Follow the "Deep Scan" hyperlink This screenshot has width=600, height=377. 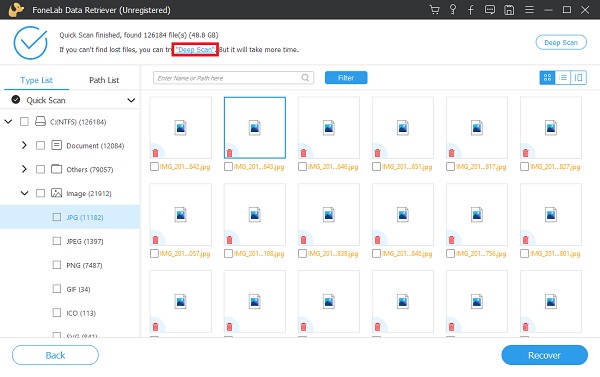[x=195, y=49]
